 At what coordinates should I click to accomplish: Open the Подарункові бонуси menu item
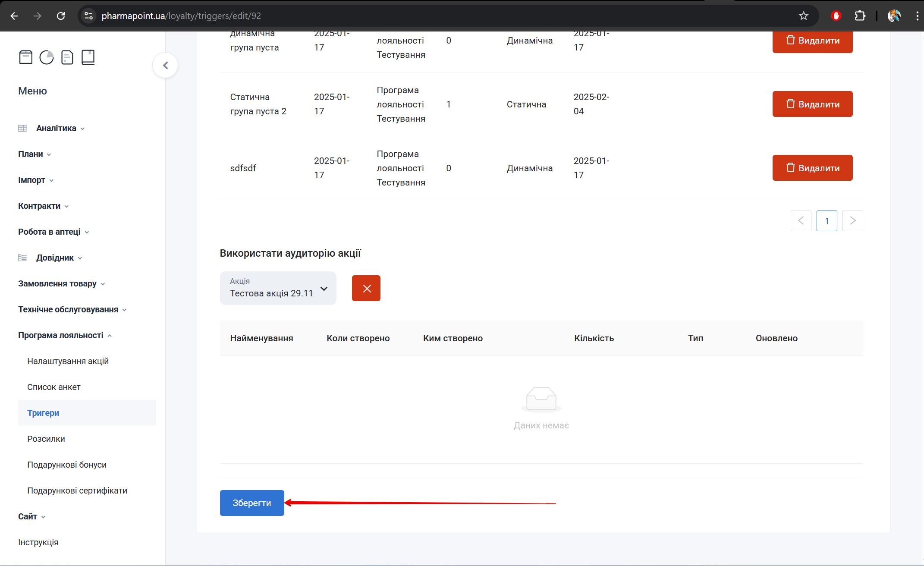[67, 465]
